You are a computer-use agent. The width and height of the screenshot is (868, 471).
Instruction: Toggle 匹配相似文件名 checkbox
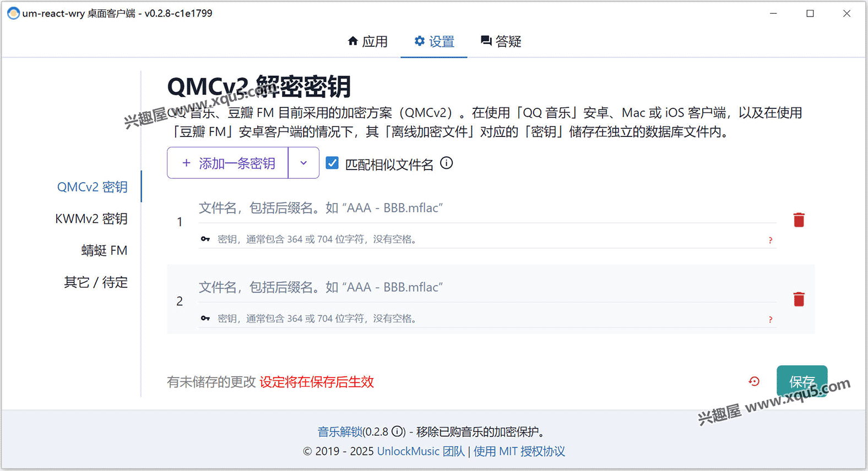[332, 163]
